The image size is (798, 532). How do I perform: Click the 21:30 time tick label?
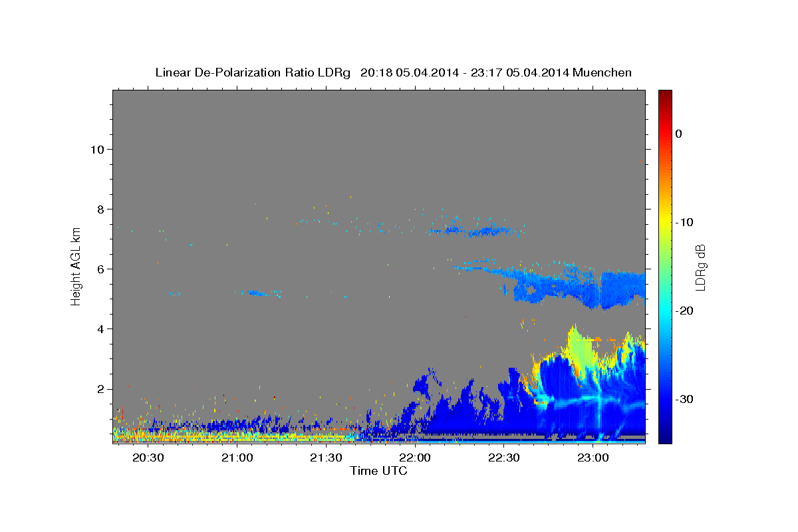click(x=326, y=458)
